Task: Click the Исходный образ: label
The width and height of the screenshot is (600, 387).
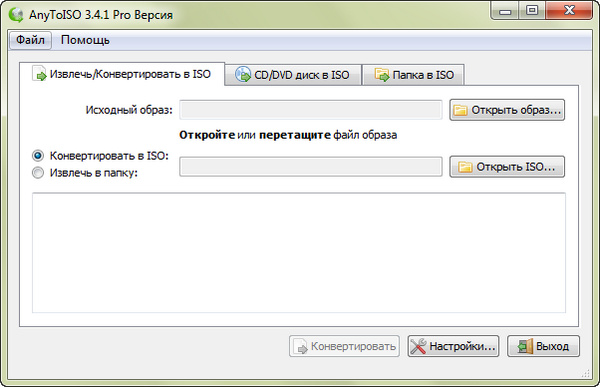Action: (129, 110)
